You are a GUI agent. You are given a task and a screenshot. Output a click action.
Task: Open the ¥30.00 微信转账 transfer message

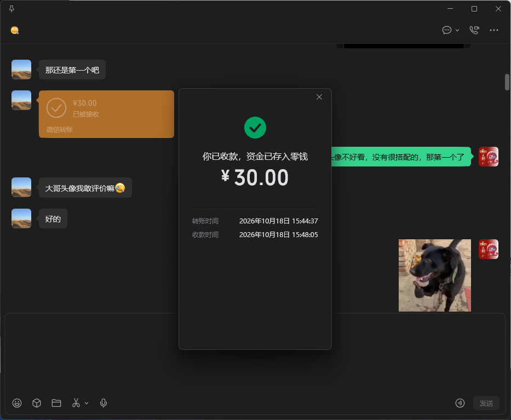[x=107, y=114]
